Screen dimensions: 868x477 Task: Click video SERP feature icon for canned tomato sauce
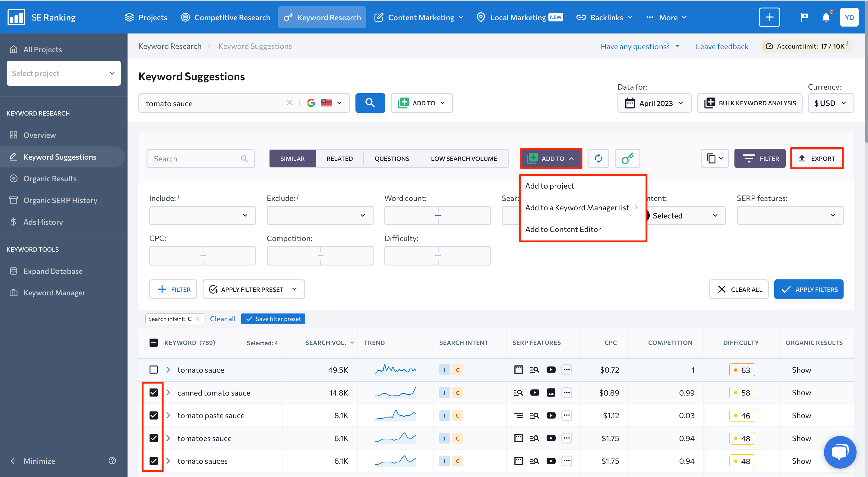[x=535, y=393]
